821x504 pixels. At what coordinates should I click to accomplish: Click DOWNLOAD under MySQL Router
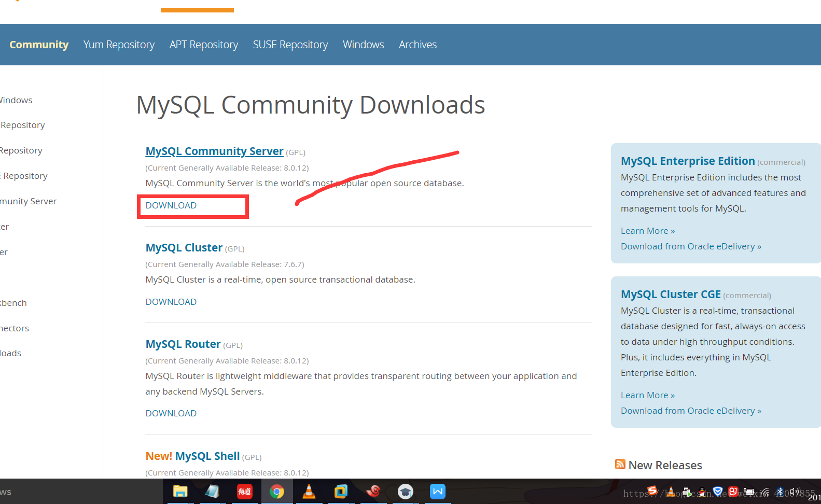click(x=171, y=413)
